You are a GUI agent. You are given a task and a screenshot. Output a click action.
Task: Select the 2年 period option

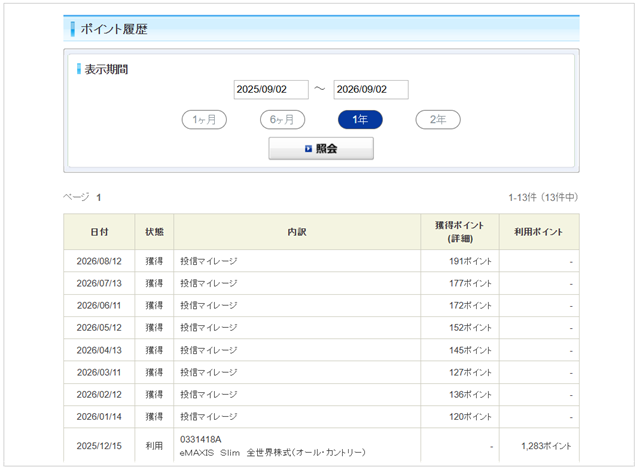pyautogui.click(x=438, y=120)
